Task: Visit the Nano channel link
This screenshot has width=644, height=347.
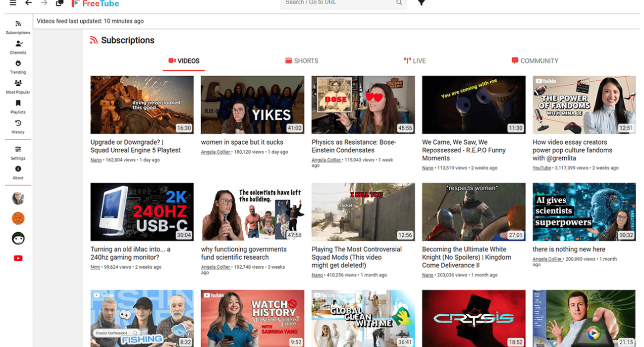Action: [96, 160]
